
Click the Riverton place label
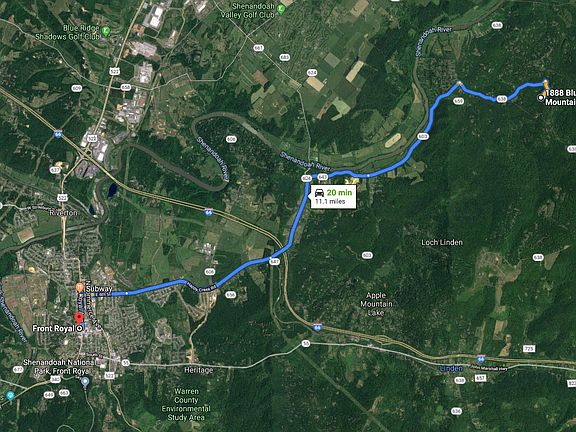[x=63, y=213]
